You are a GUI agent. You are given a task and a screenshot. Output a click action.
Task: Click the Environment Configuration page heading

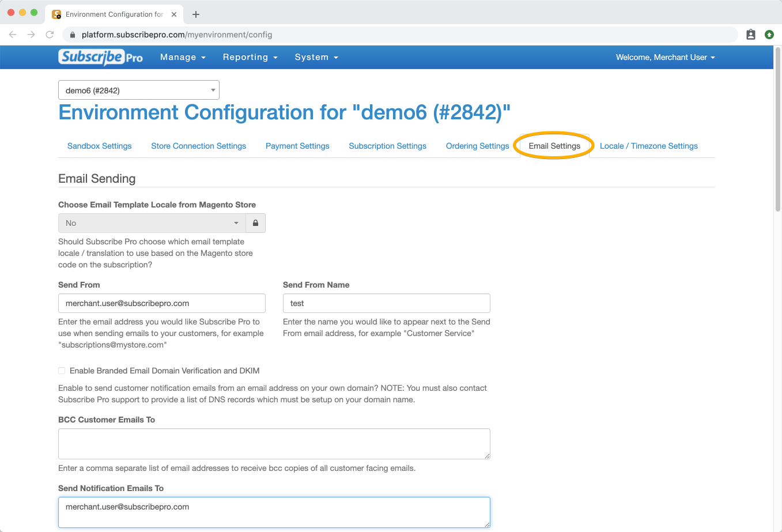tap(285, 112)
